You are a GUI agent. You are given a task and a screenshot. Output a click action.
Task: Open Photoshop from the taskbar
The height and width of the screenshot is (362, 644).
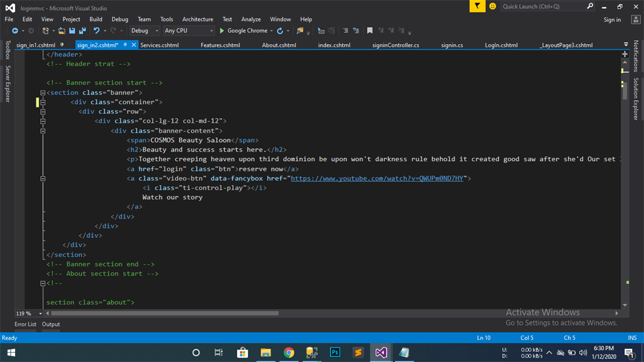[335, 353]
